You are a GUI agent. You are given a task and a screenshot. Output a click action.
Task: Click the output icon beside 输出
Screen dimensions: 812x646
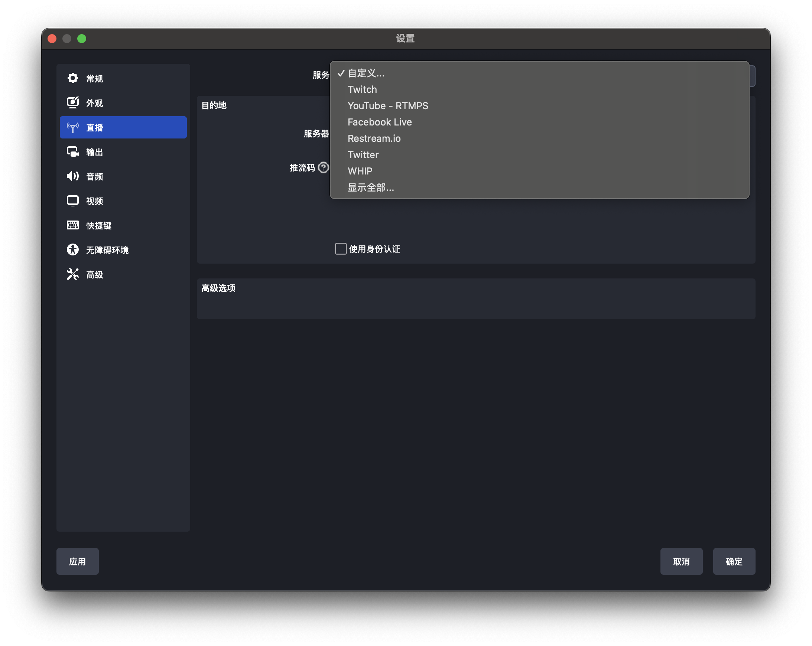point(73,152)
